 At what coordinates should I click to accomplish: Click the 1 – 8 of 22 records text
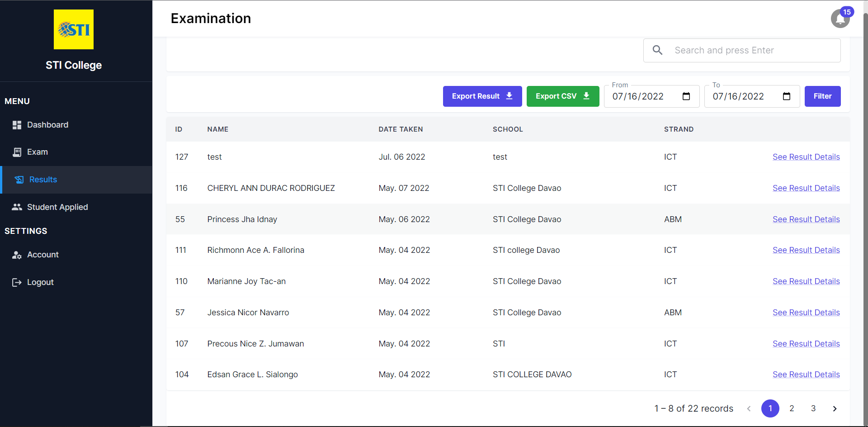pos(693,408)
